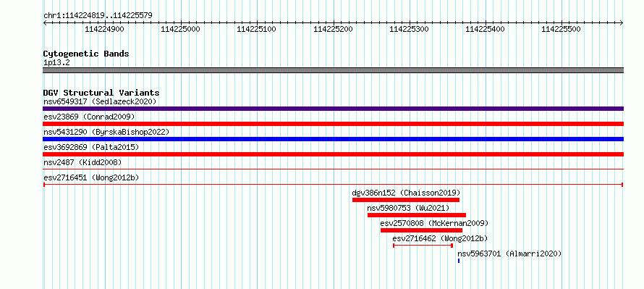Click nsv5980753 (Wu2021) variant label

(x=408, y=208)
